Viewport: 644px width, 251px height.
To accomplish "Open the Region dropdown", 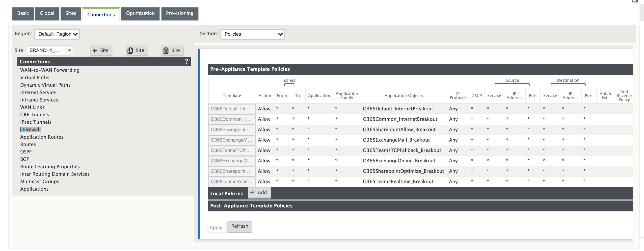I will (x=57, y=34).
